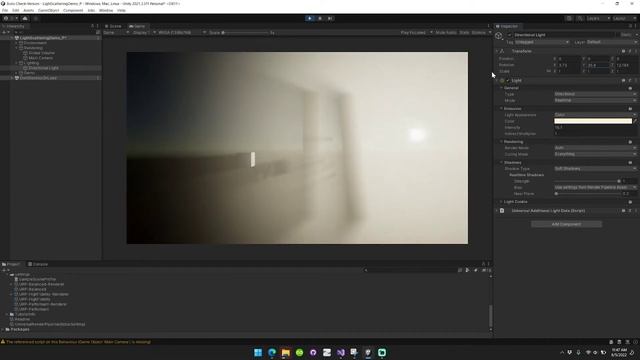The width and height of the screenshot is (640, 360).
Task: Open the Window menu
Action: [106, 10]
